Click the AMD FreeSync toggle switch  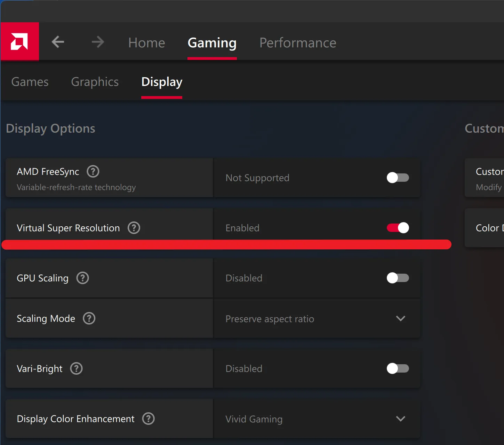(x=398, y=178)
